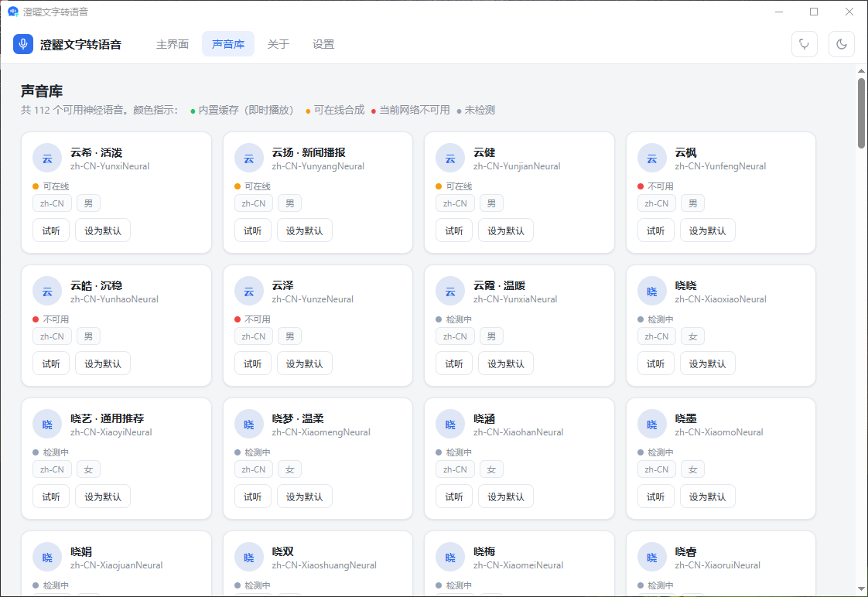The image size is (868, 597).
Task: Set 云扬·新闻播报 as default
Action: pyautogui.click(x=305, y=230)
